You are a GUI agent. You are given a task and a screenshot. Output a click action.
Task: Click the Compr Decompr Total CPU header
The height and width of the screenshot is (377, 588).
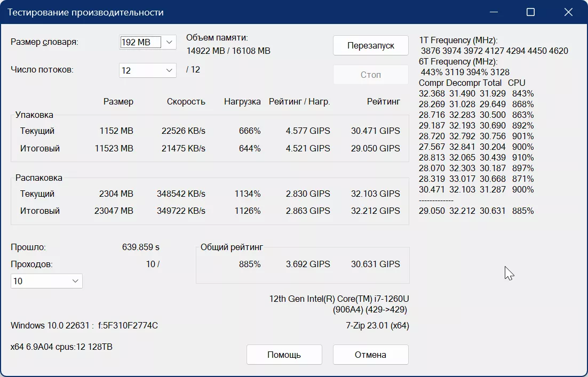click(x=472, y=83)
